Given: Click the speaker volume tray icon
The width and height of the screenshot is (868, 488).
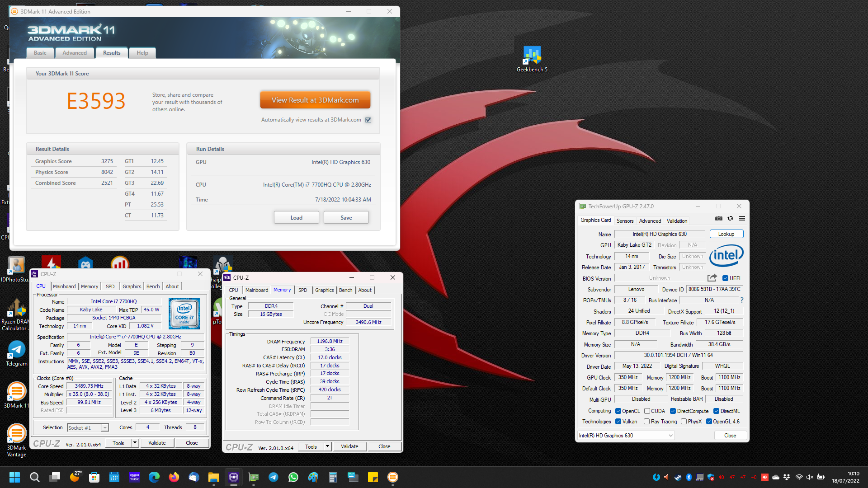Looking at the screenshot, I should pyautogui.click(x=810, y=477).
